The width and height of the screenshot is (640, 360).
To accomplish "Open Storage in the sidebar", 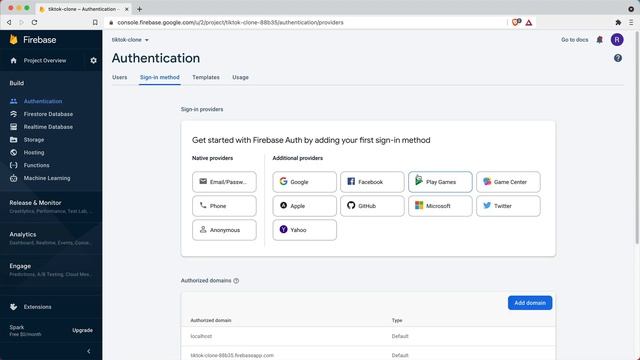I will tap(34, 140).
